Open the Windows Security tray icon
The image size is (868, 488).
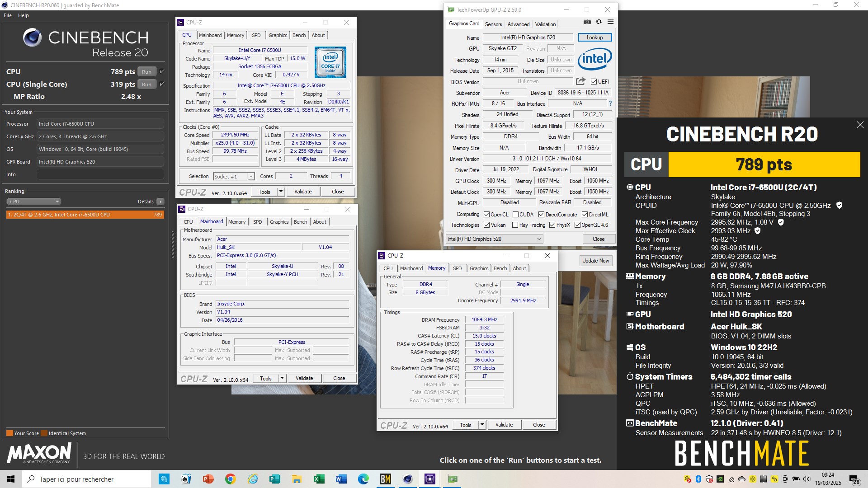[709, 479]
